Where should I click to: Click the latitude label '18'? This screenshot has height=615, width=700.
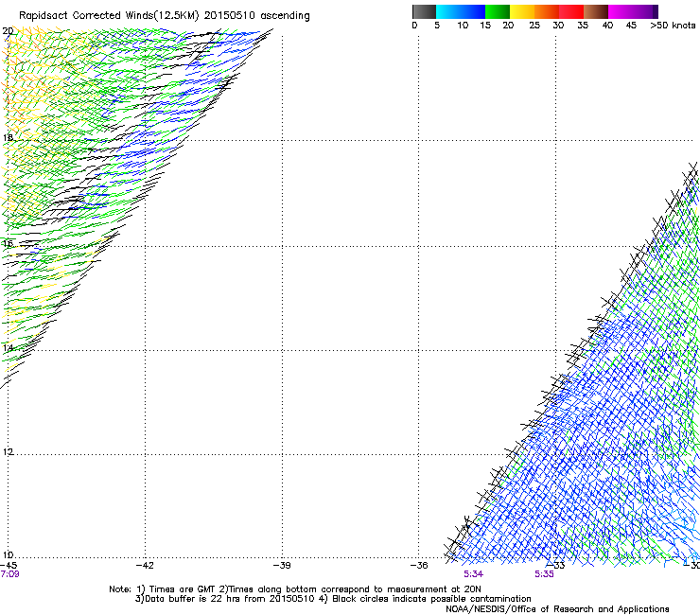pos(8,137)
